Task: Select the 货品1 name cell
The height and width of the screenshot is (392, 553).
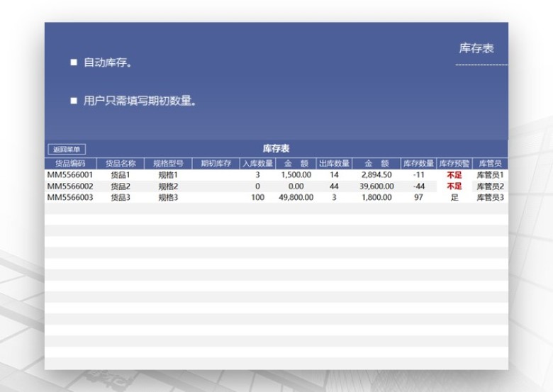Action: click(x=121, y=175)
